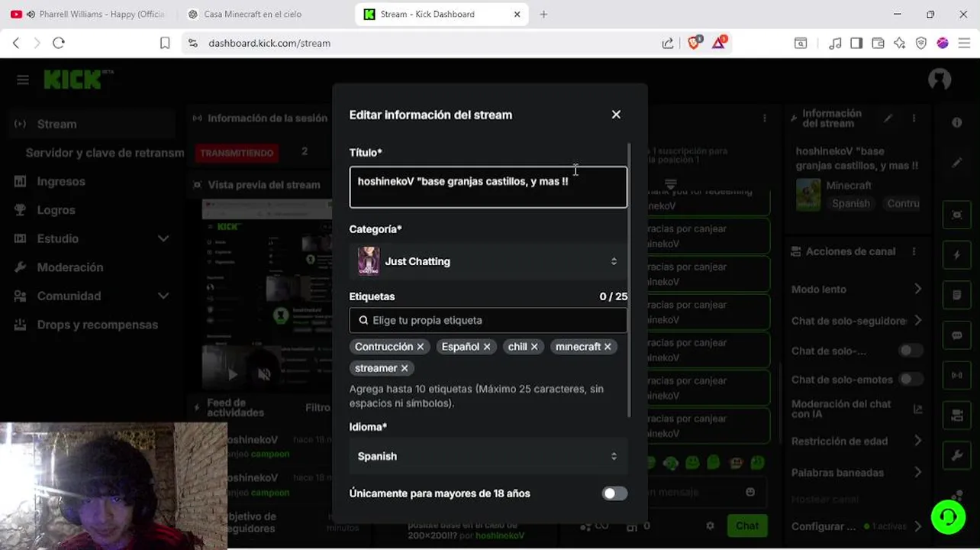Click the Brave Shields lion icon
Image resolution: width=980 pixels, height=550 pixels.
click(695, 43)
